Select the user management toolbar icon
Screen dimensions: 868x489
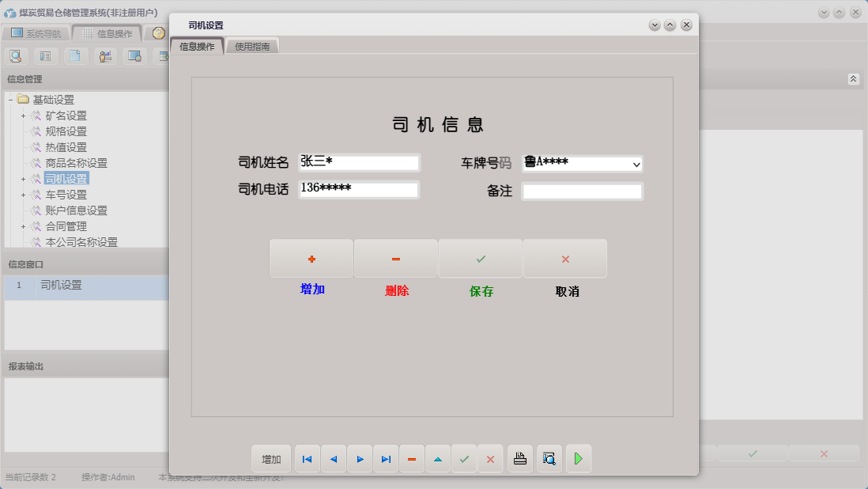click(104, 56)
